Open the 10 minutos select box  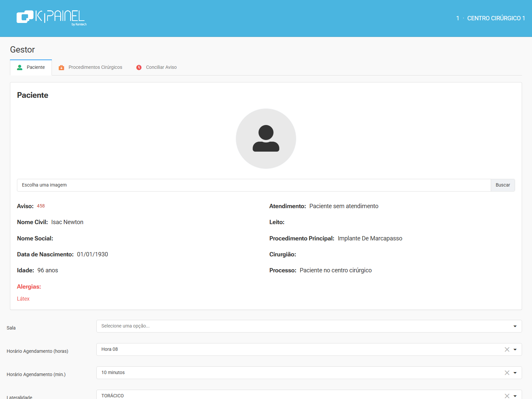(x=309, y=373)
